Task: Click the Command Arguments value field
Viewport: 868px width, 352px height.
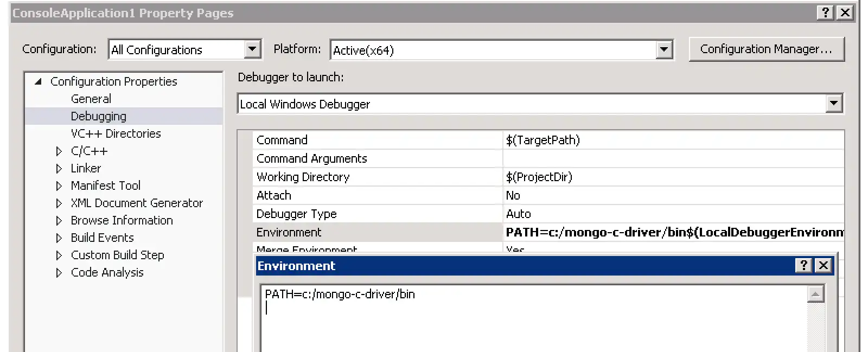Action: (673, 158)
